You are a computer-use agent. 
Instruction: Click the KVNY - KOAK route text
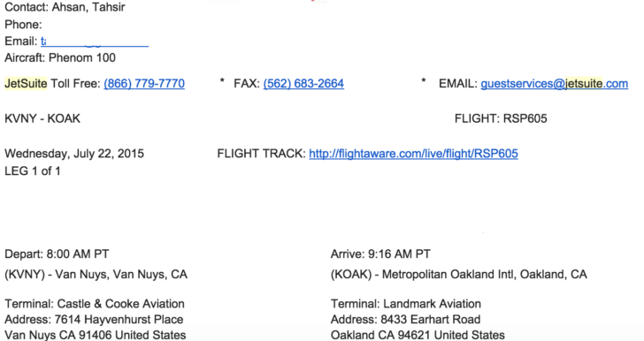(42, 118)
